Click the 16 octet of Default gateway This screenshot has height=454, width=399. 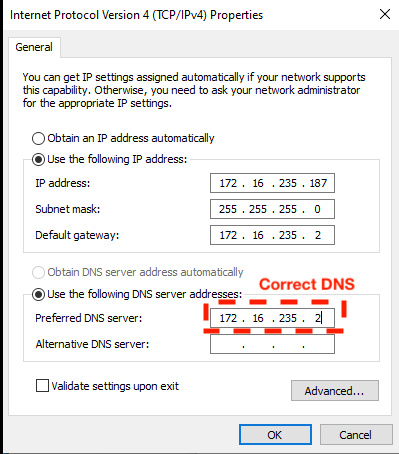258,235
